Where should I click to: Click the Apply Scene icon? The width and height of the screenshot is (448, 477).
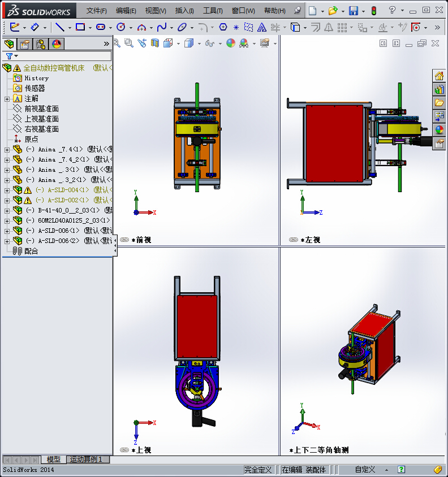[x=244, y=43]
